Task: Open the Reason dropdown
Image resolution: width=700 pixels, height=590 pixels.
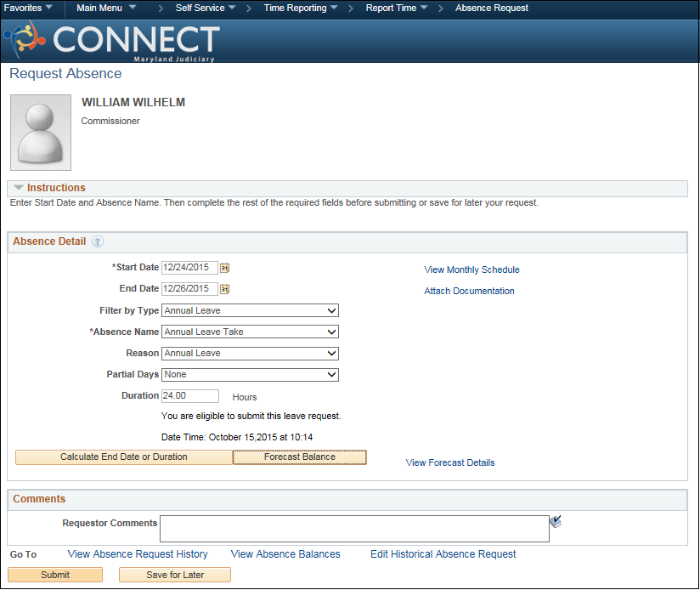Action: (250, 354)
